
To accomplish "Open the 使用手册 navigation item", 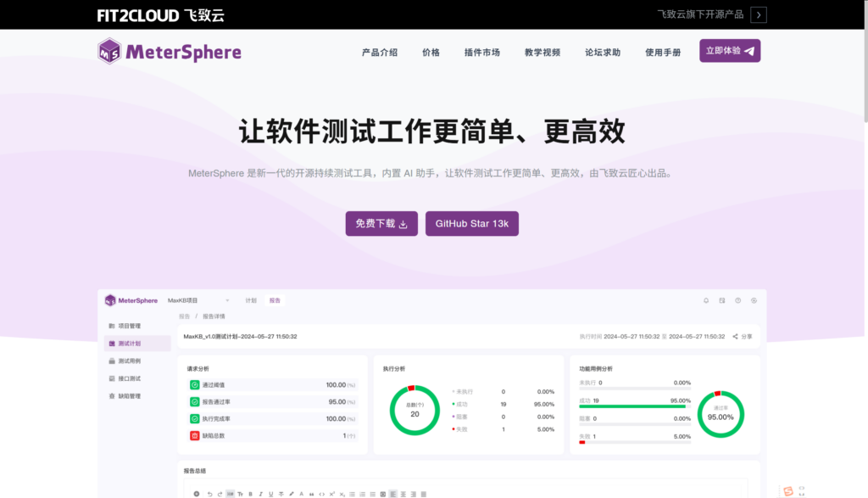I will (x=663, y=53).
